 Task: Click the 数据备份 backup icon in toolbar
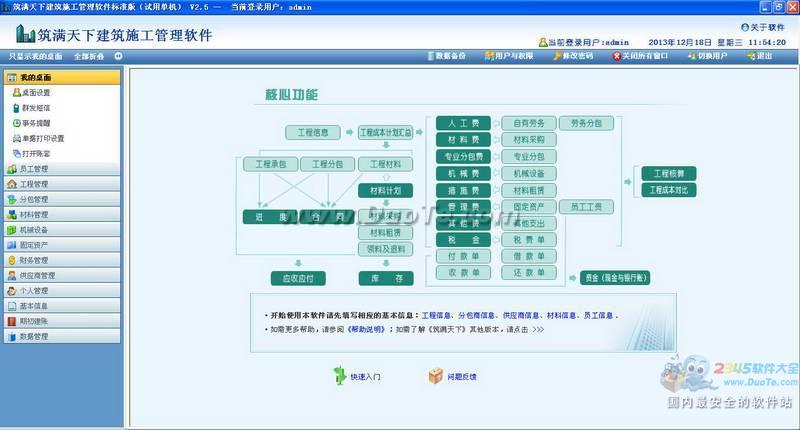tap(430, 56)
